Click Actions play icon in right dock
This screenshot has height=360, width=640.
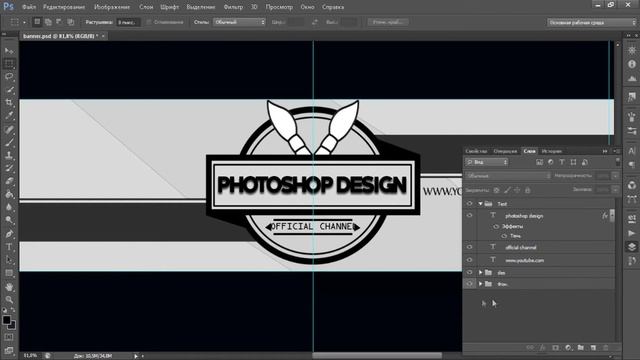coord(632,233)
